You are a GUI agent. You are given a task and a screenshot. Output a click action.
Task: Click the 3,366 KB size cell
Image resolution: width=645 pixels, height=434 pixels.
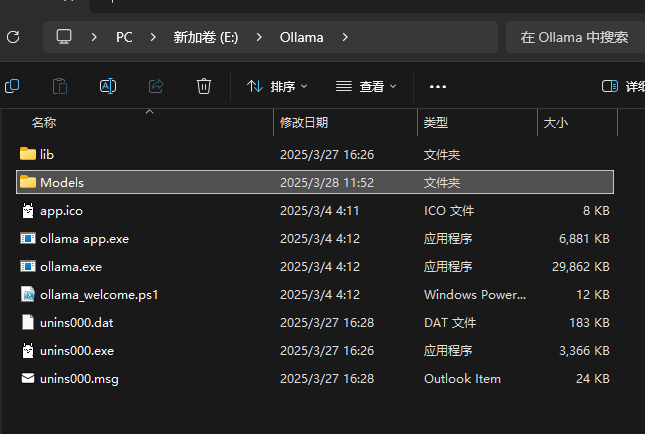584,350
